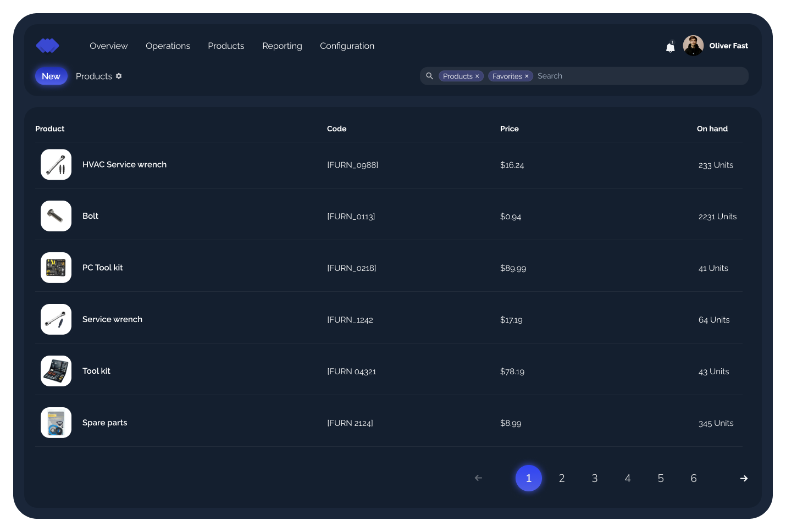The width and height of the screenshot is (786, 532).
Task: Click the $89.99 price cell
Action: click(513, 268)
